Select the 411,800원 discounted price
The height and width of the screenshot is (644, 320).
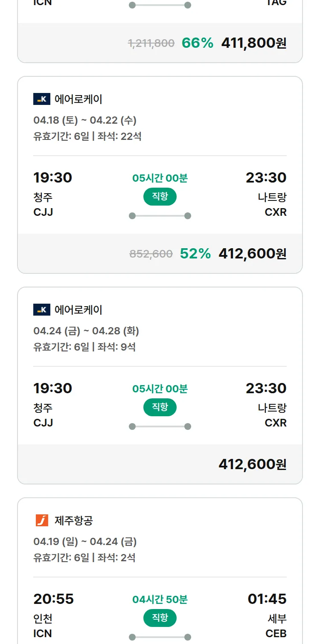[253, 43]
